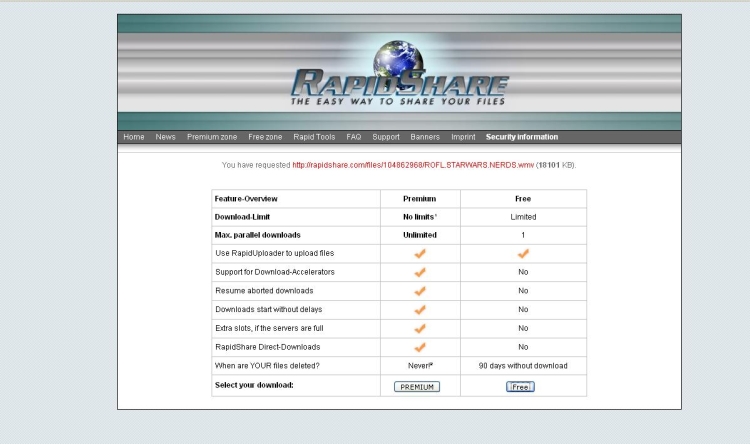Click 'No' in RapidShare Direct-Downloads row
Screen dimensions: 750x444
tap(523, 347)
